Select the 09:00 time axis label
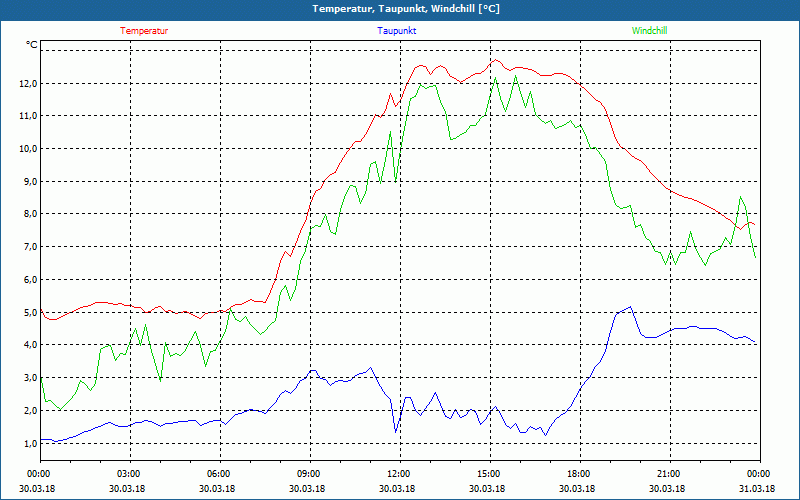This screenshot has height=500, width=800. [309, 474]
